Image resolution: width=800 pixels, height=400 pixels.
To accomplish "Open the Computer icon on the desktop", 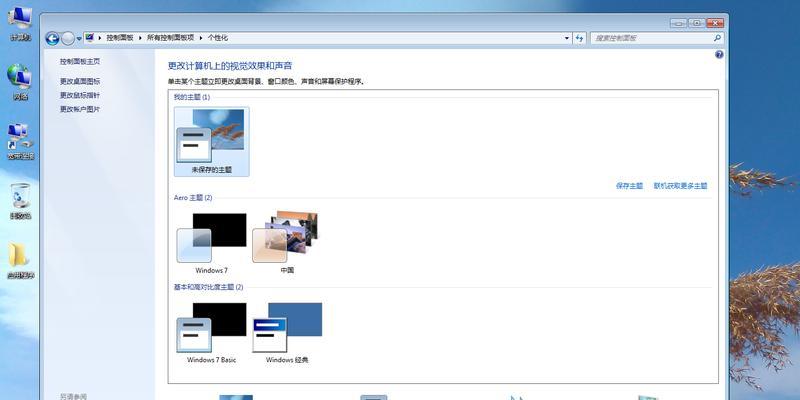I will pyautogui.click(x=20, y=24).
